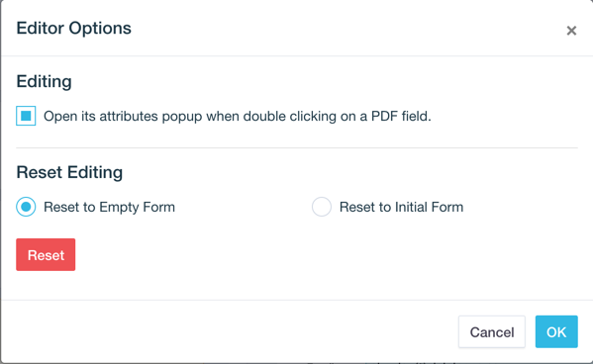Image resolution: width=593 pixels, height=364 pixels.
Task: Toggle the attributes popup checkbox
Action: click(x=26, y=116)
